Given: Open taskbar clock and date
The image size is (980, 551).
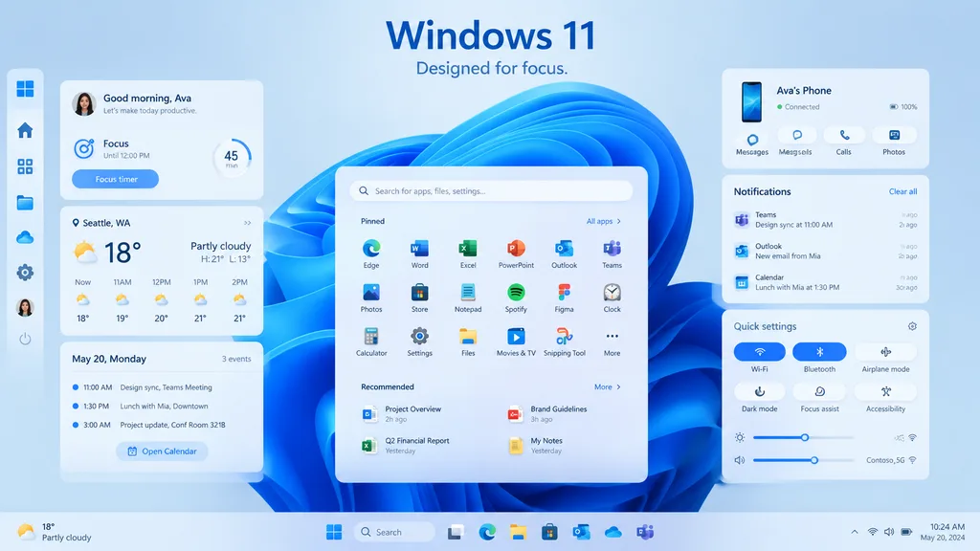Looking at the screenshot, I should coord(943,532).
